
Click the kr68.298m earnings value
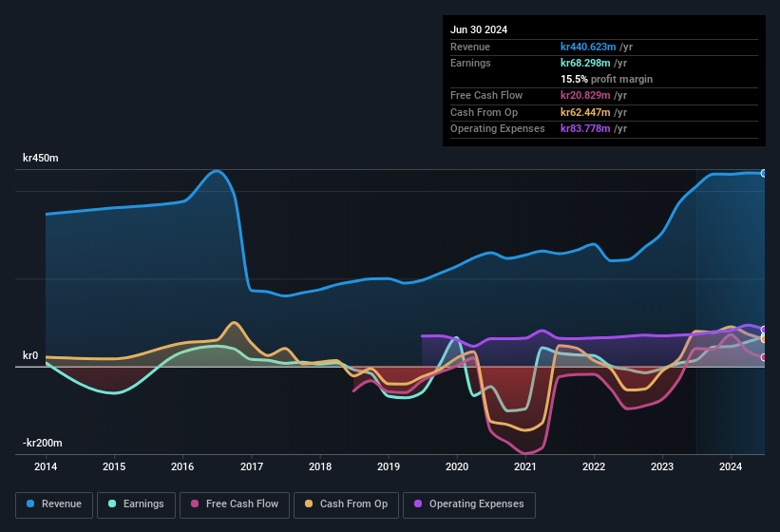pyautogui.click(x=585, y=63)
